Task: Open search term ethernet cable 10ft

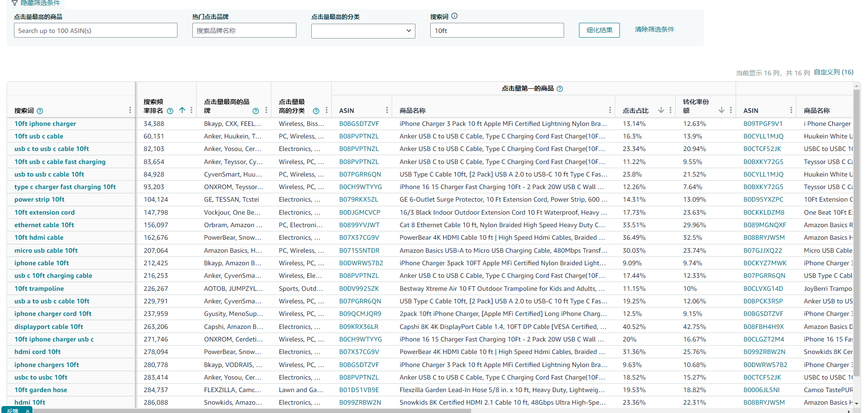Action: click(44, 225)
